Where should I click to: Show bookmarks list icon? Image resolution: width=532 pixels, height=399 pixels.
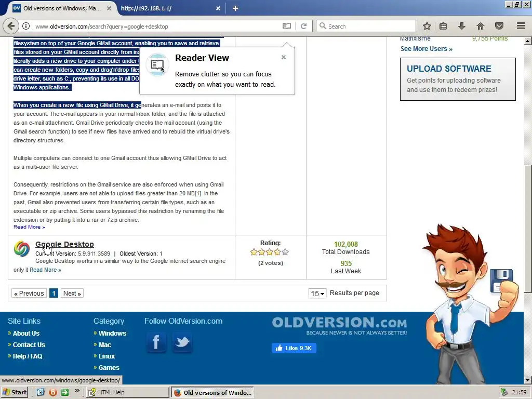click(x=443, y=26)
